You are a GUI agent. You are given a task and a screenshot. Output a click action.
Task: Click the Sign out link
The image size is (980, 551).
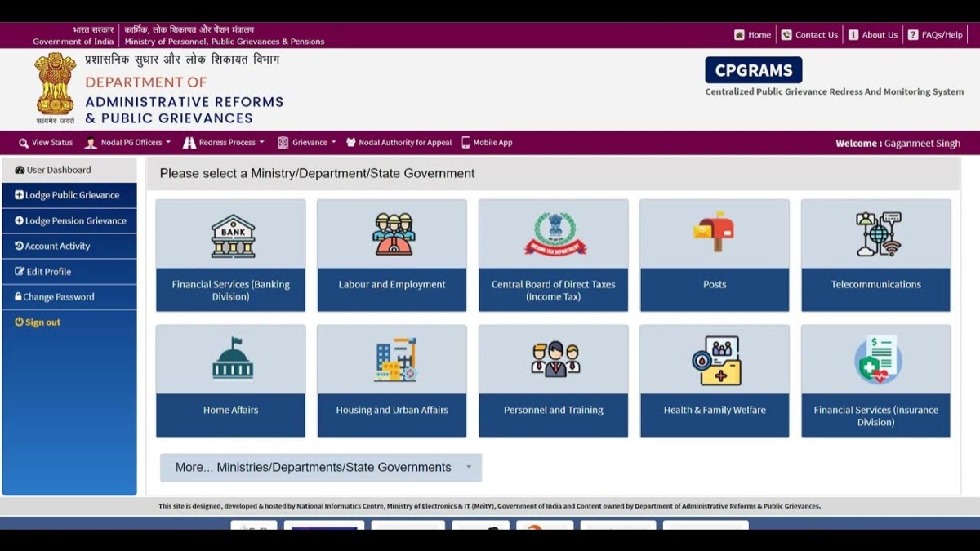click(x=42, y=322)
